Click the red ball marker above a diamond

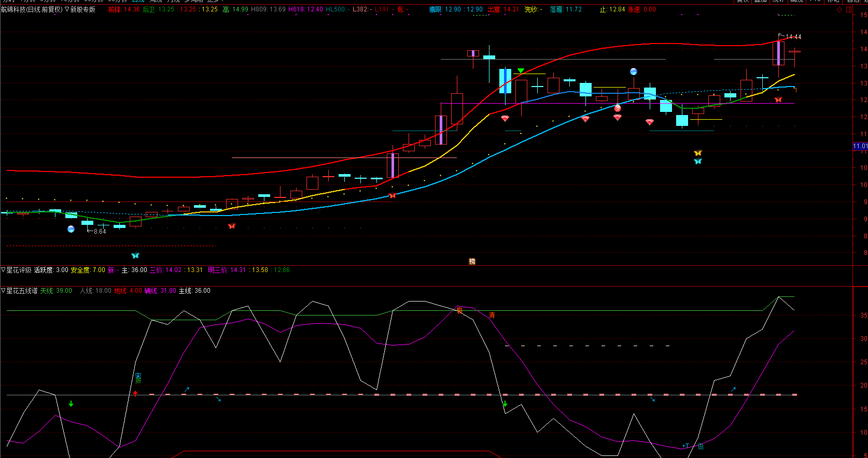[x=618, y=108]
